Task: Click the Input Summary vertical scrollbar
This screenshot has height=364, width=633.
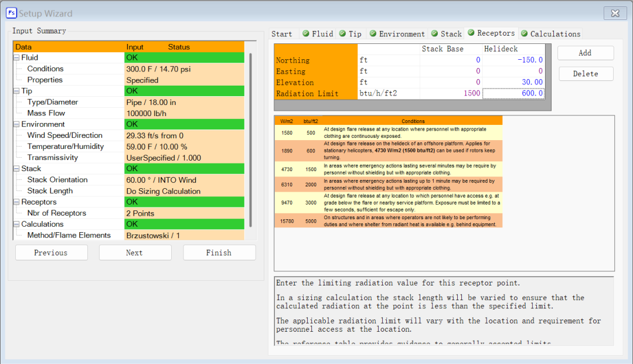Action: click(251, 140)
